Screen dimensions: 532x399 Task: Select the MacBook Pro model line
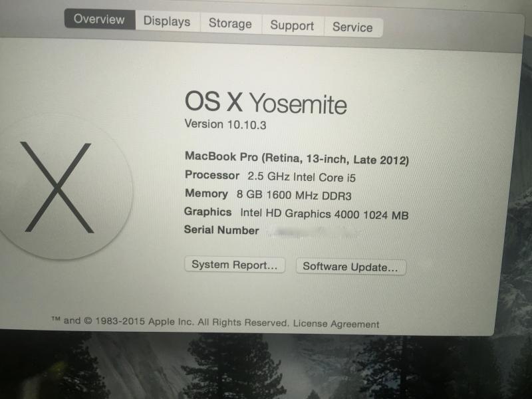(x=297, y=158)
